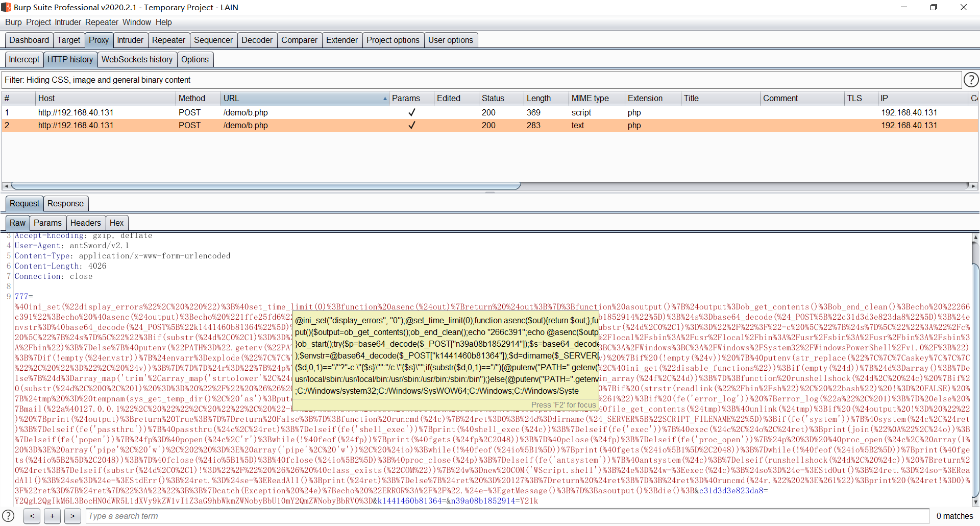Switch to Raw request view

17,223
